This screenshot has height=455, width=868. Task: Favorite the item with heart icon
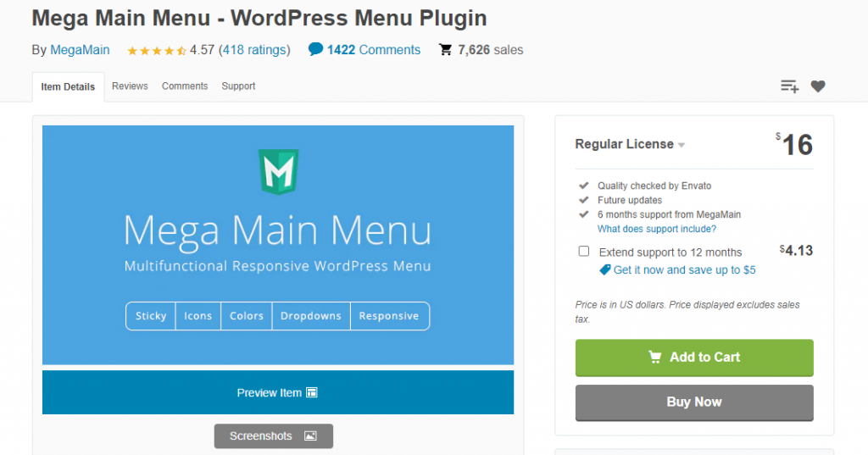(x=818, y=86)
